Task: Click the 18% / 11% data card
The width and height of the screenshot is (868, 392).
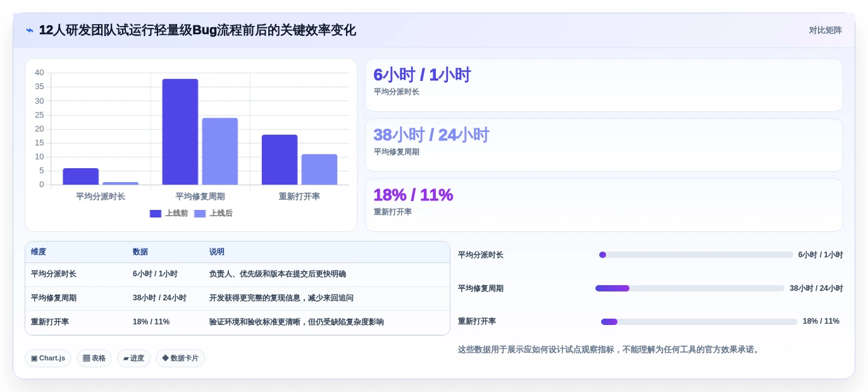Action: pos(604,205)
